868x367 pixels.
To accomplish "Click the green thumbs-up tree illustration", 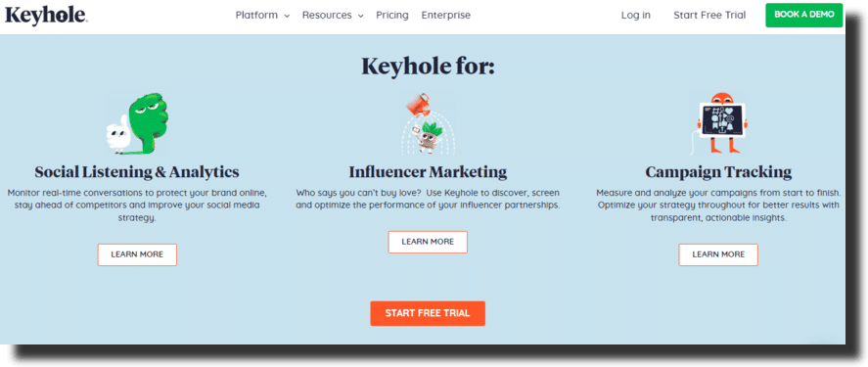I will pos(138,125).
